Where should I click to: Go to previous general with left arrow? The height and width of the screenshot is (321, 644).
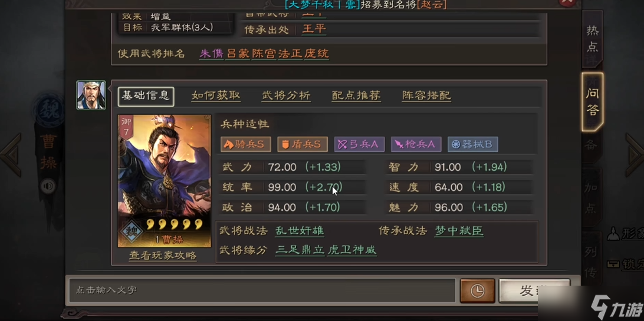coord(11,154)
